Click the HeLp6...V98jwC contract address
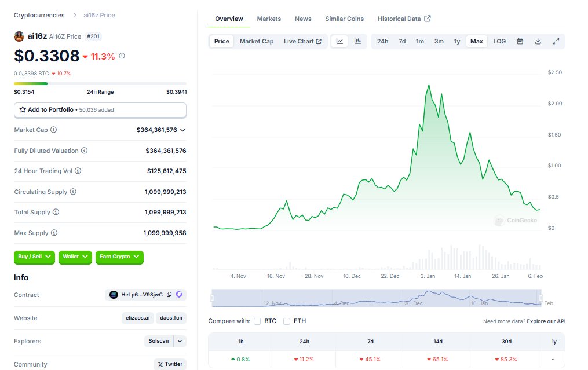This screenshot has height=370, width=588. (x=142, y=295)
